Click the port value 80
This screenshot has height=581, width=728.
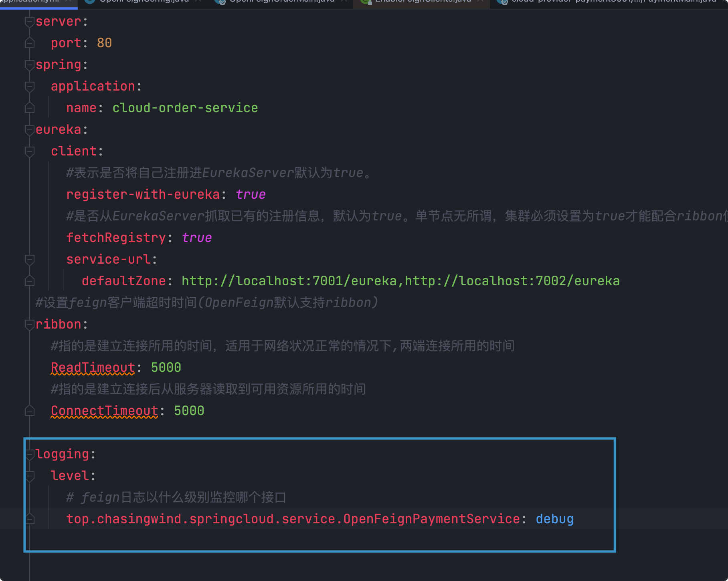point(104,43)
